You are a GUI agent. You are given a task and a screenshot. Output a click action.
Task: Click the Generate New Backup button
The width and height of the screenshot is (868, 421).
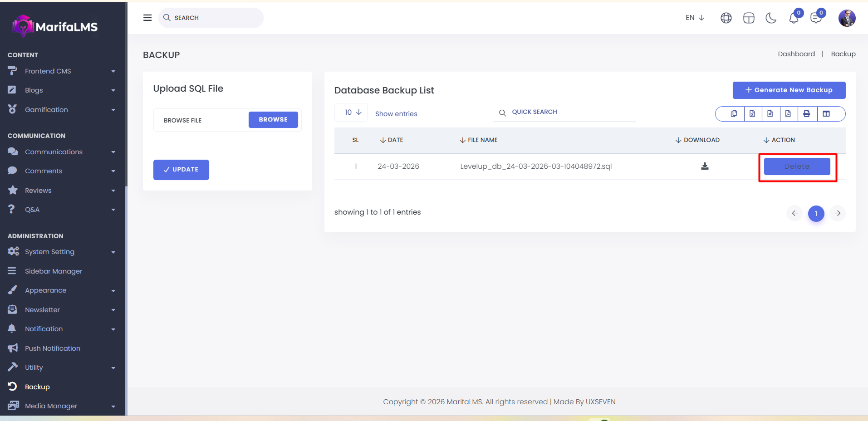click(x=789, y=90)
